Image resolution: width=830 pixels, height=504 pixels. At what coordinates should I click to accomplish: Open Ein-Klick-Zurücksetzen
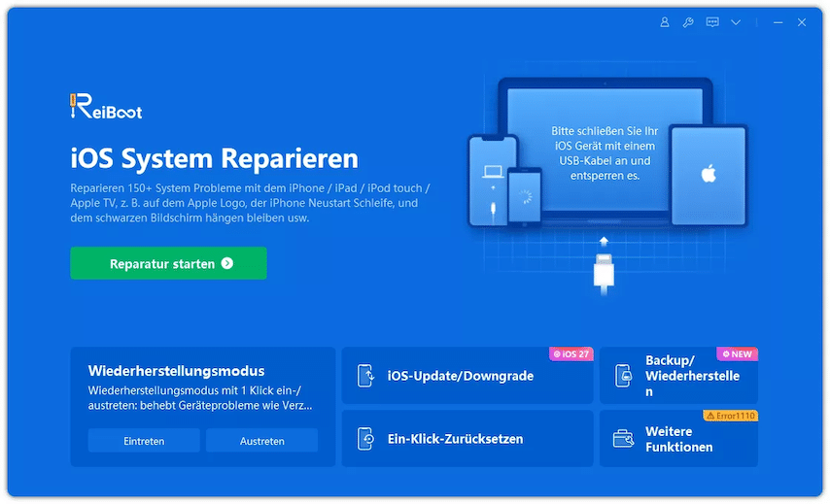[467, 438]
